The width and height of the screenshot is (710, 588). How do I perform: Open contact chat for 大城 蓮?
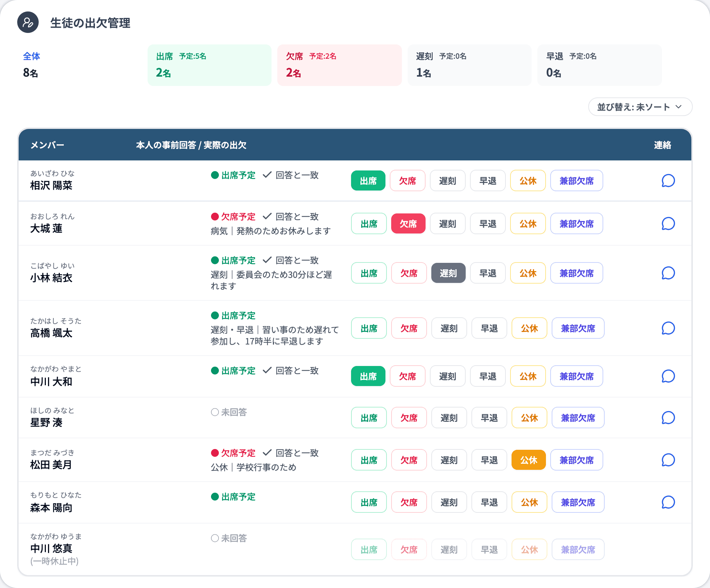[x=668, y=224]
